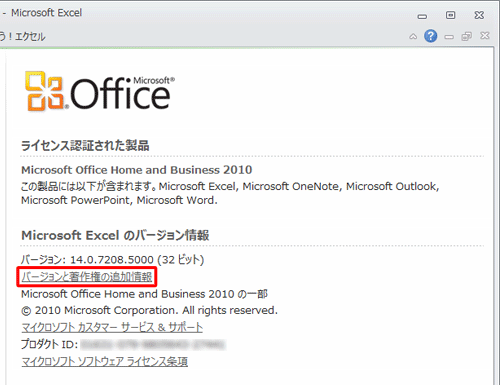Open the Microsoft Office Help question mark icon
The height and width of the screenshot is (385, 500).
(431, 36)
